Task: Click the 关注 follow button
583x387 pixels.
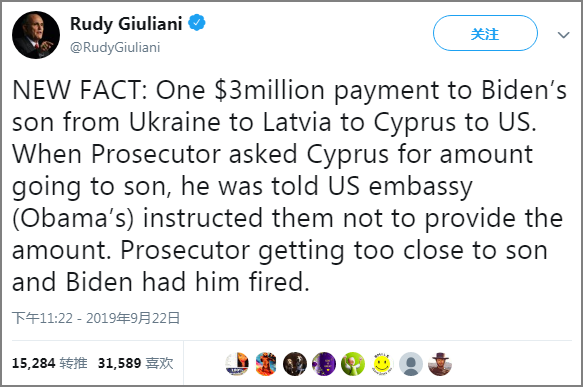Action: tap(485, 33)
